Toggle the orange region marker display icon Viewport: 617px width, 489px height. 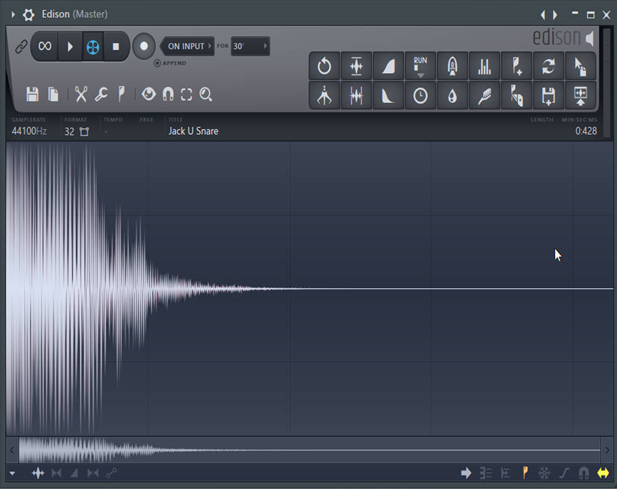pos(525,473)
